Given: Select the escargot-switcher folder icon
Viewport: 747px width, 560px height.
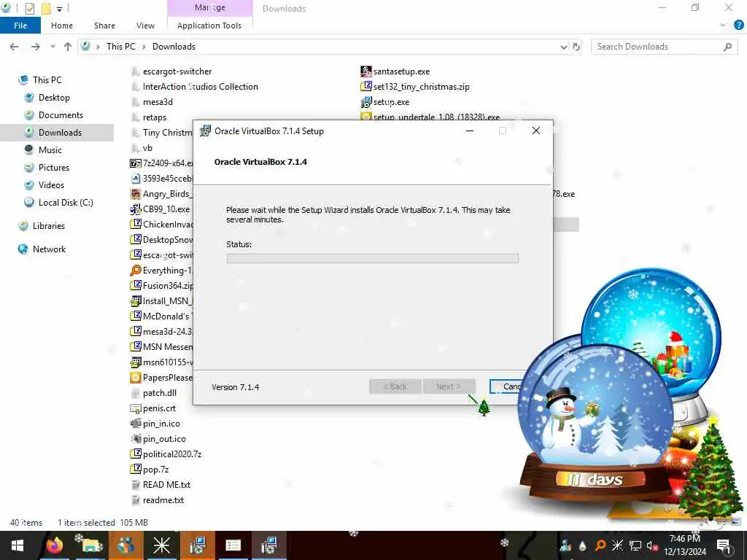Looking at the screenshot, I should [135, 71].
